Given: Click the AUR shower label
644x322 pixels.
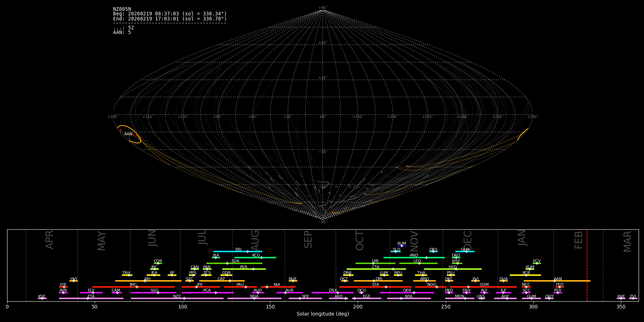Looking at the screenshot, I should pyautogui.click(x=289, y=291).
